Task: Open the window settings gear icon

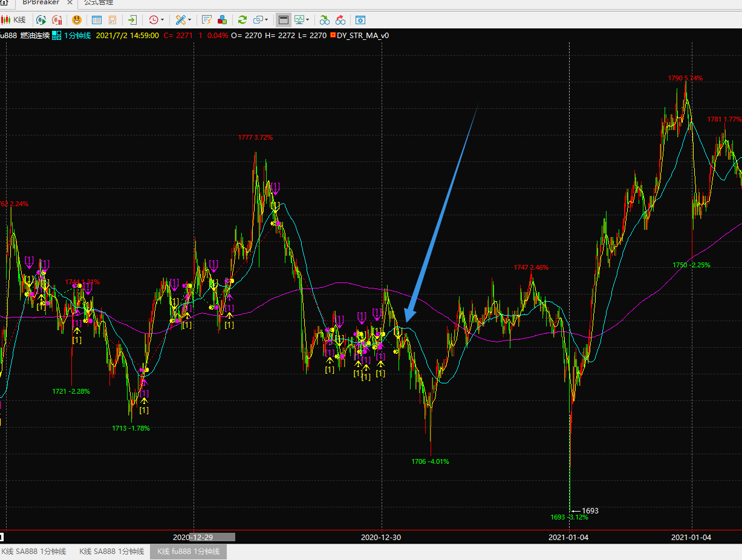Action: 360,20
